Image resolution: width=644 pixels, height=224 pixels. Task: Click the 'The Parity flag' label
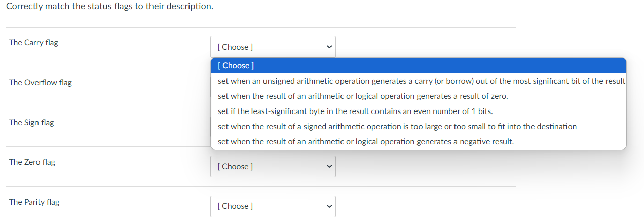[x=34, y=202]
